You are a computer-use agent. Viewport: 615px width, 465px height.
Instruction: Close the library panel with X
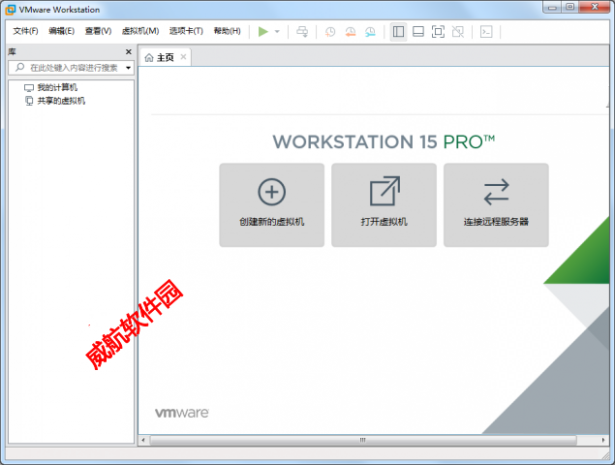tap(128, 52)
